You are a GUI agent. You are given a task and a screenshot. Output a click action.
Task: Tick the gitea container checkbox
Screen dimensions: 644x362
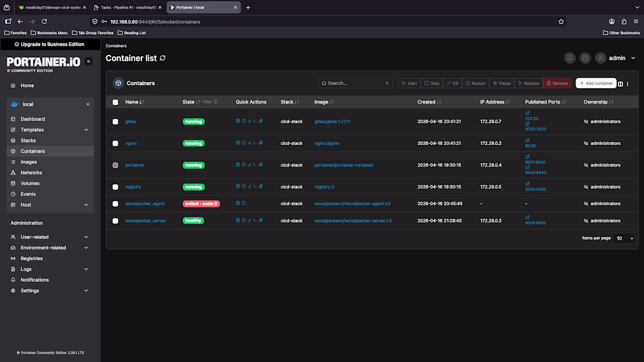(115, 122)
